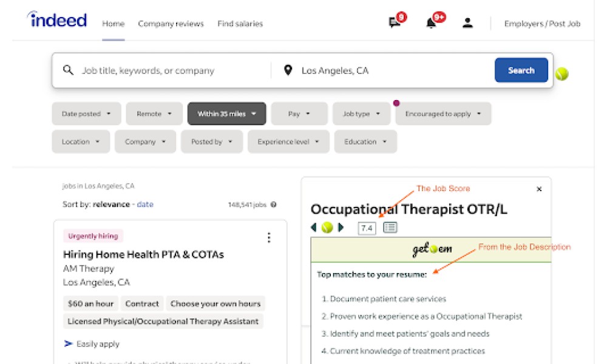
Task: Open the Company filter dropdown
Action: [145, 141]
